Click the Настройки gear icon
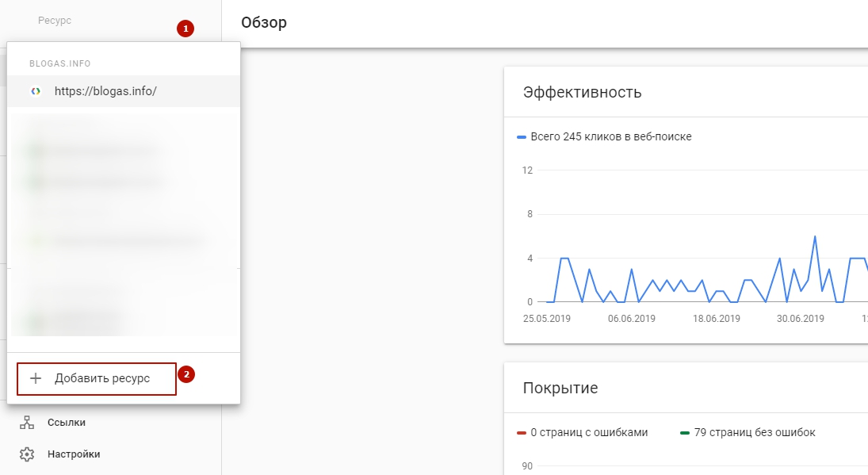Viewport: 868px width, 475px height. tap(28, 454)
